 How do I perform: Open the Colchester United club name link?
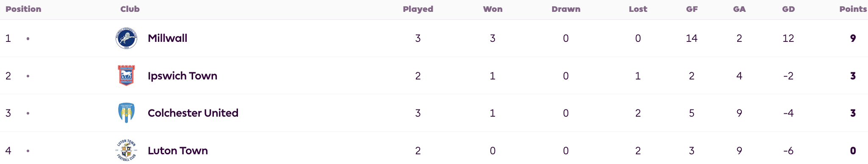(x=193, y=113)
